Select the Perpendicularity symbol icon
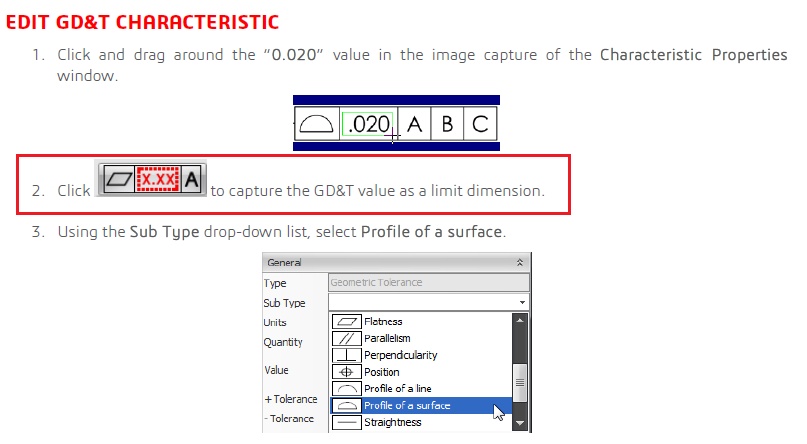This screenshot has width=807, height=444. coord(346,355)
